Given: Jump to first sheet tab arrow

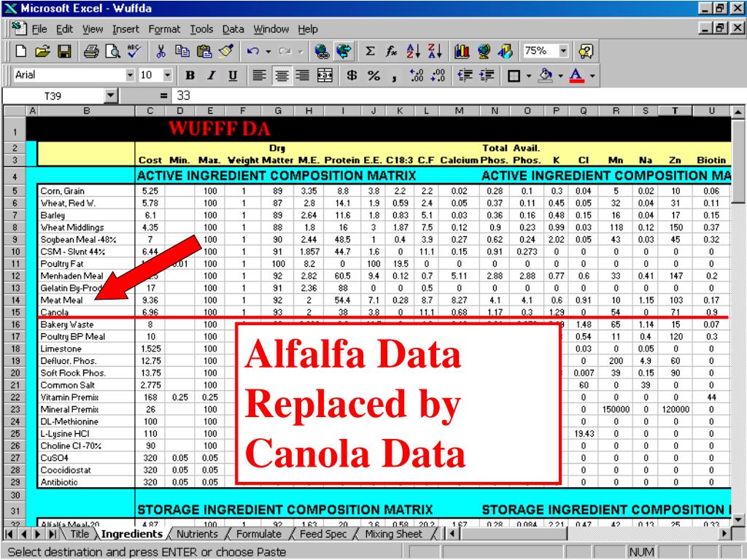Looking at the screenshot, I should pyautogui.click(x=9, y=534).
